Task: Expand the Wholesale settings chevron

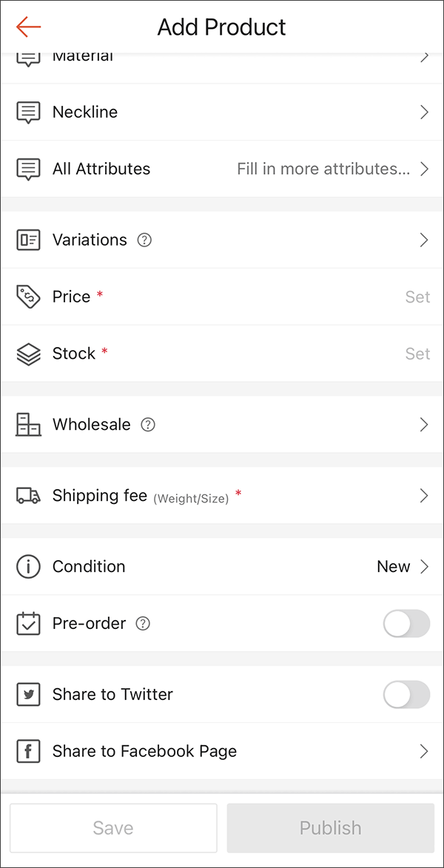Action: pyautogui.click(x=423, y=424)
